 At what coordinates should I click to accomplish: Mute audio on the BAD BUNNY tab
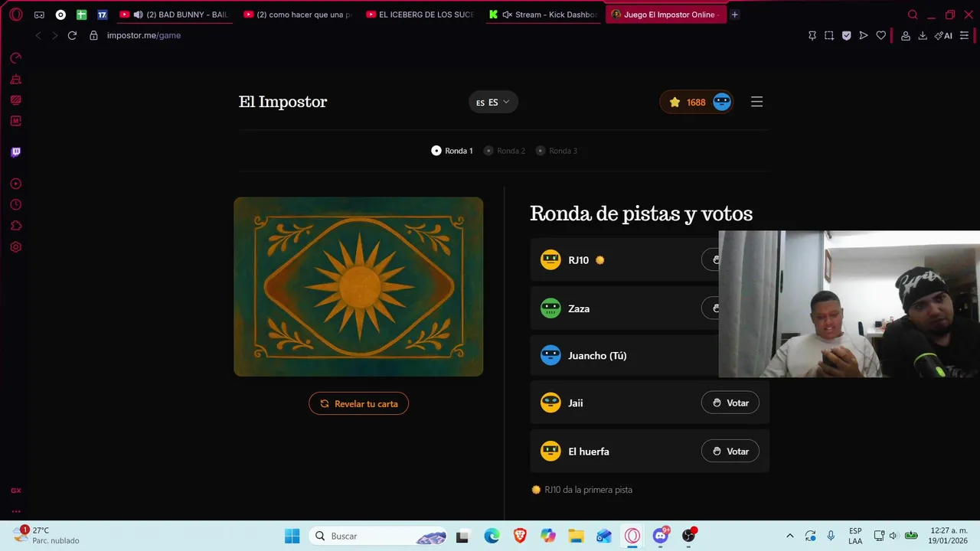click(138, 15)
